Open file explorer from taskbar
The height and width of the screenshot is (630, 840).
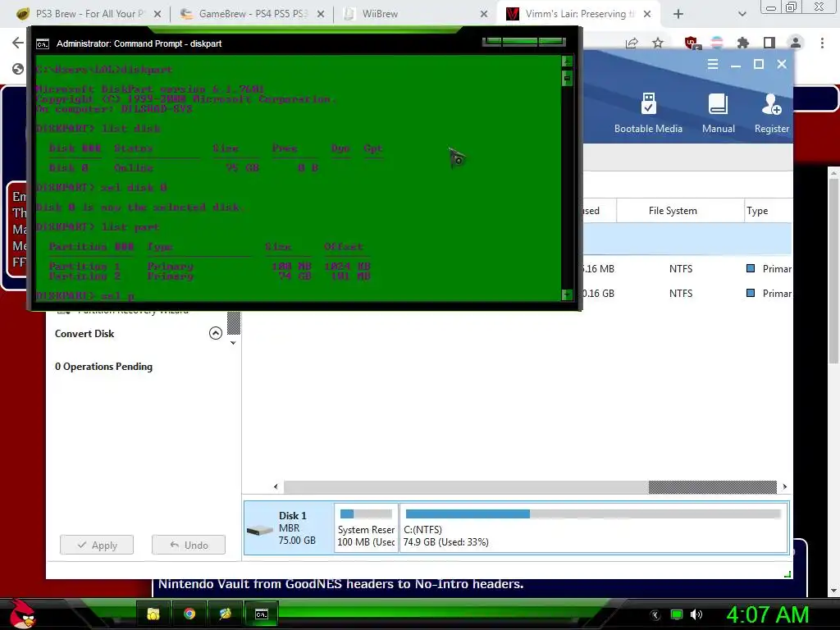(153, 614)
